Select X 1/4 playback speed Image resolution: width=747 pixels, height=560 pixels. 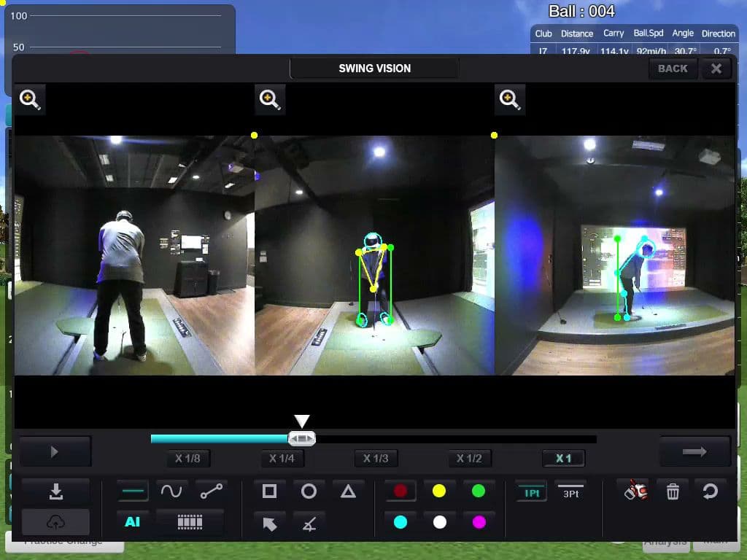pos(283,459)
